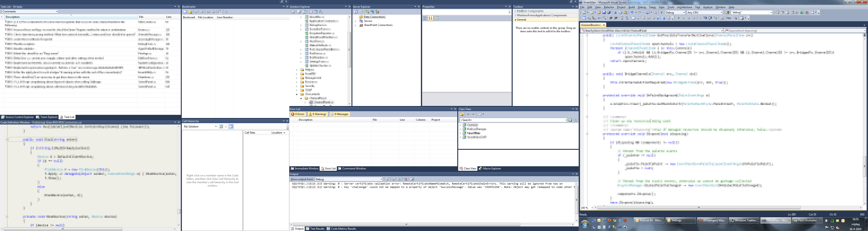This screenshot has height=231, width=868.
Task: Expand WindowsFormsApplication1 Components in the Toolbox
Action: [516, 16]
